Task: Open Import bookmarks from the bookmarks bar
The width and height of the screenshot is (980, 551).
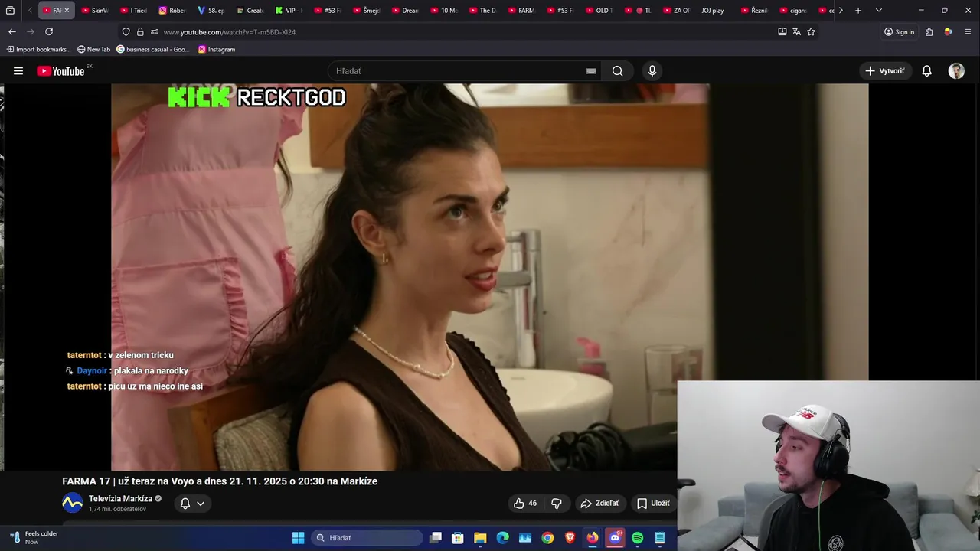Action: [x=38, y=49]
